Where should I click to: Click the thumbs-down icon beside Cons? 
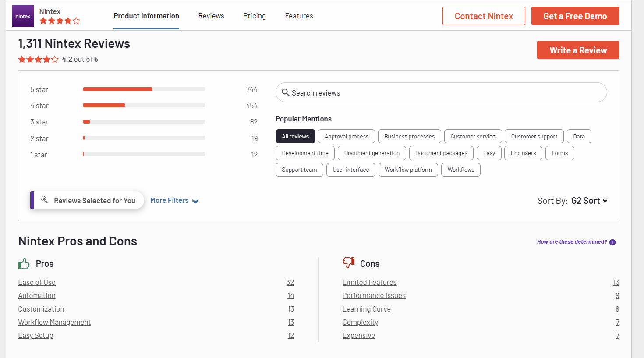tap(348, 262)
